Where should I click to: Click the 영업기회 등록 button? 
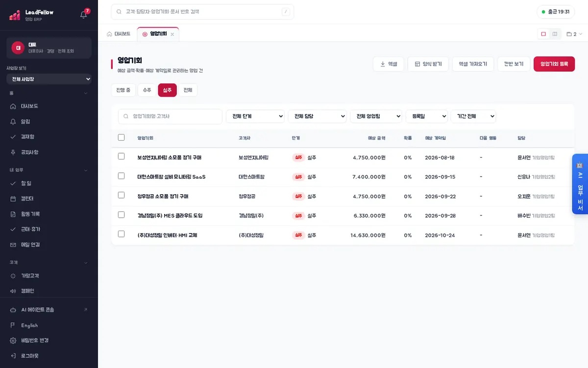[554, 64]
